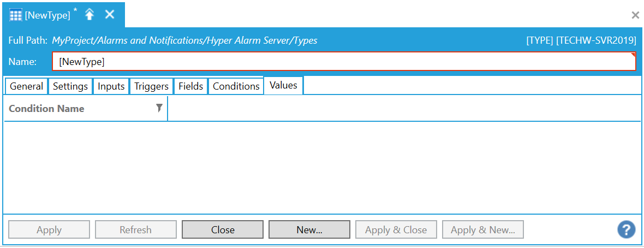Open the Conditions tab
The height and width of the screenshot is (248, 644).
pos(236,86)
